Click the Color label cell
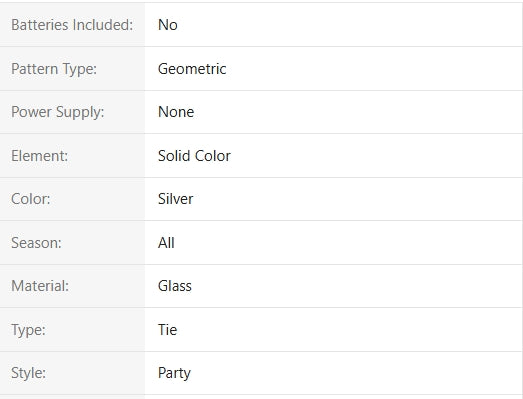 coord(72,199)
